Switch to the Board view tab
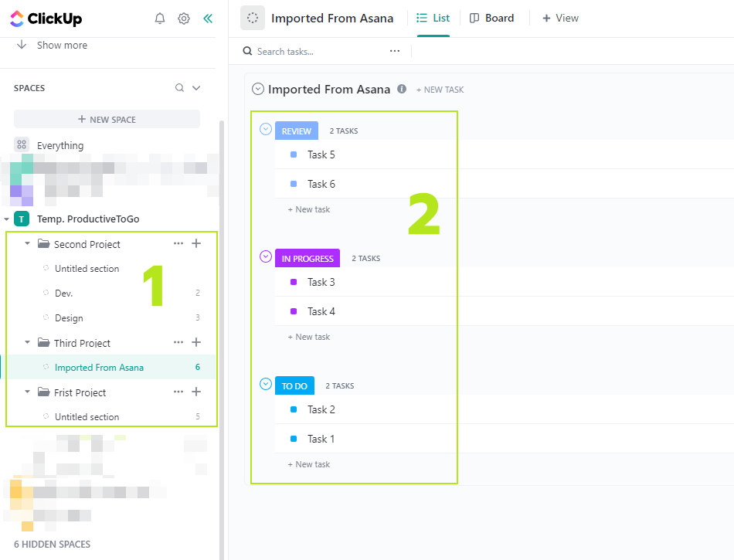Image resolution: width=734 pixels, height=560 pixels. tap(491, 18)
